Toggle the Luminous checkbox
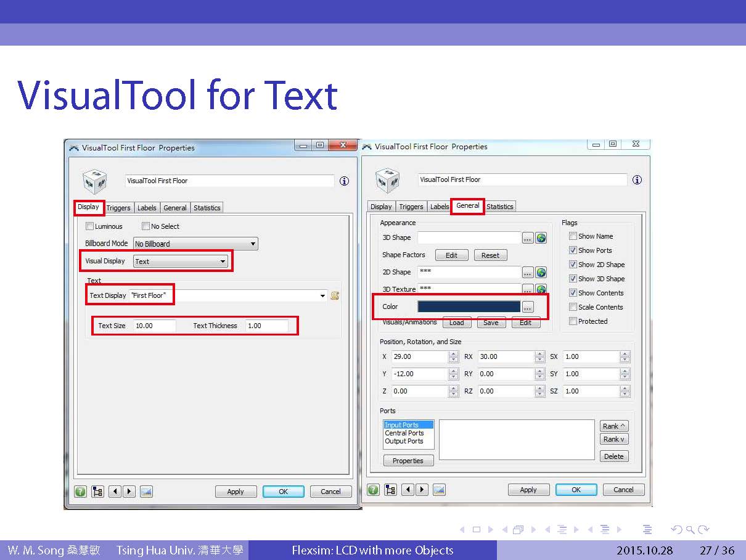Screen dimensions: 746x560 point(89,226)
